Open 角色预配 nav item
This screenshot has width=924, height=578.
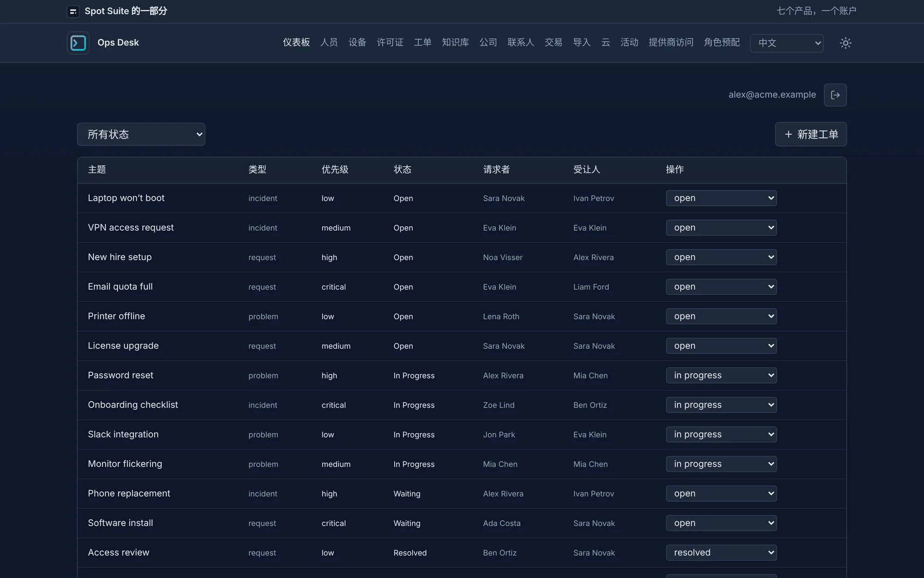[722, 43]
